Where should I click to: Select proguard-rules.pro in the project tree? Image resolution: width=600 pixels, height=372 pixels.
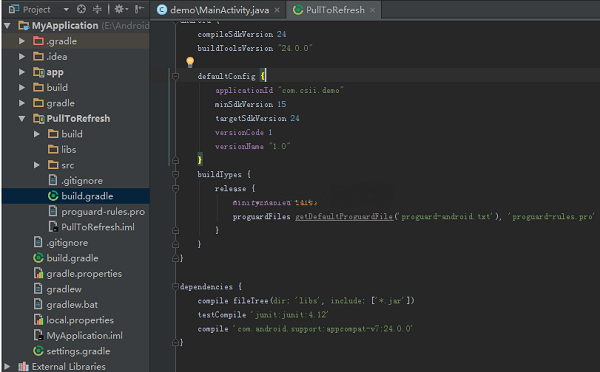[103, 212]
